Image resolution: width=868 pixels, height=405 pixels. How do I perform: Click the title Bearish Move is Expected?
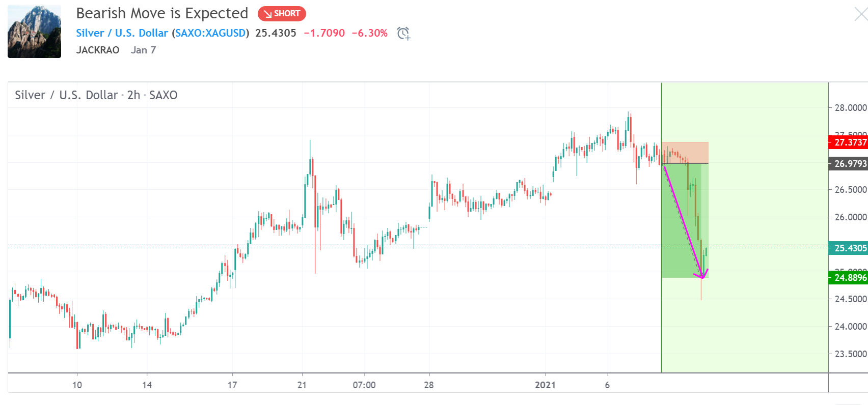tap(162, 13)
